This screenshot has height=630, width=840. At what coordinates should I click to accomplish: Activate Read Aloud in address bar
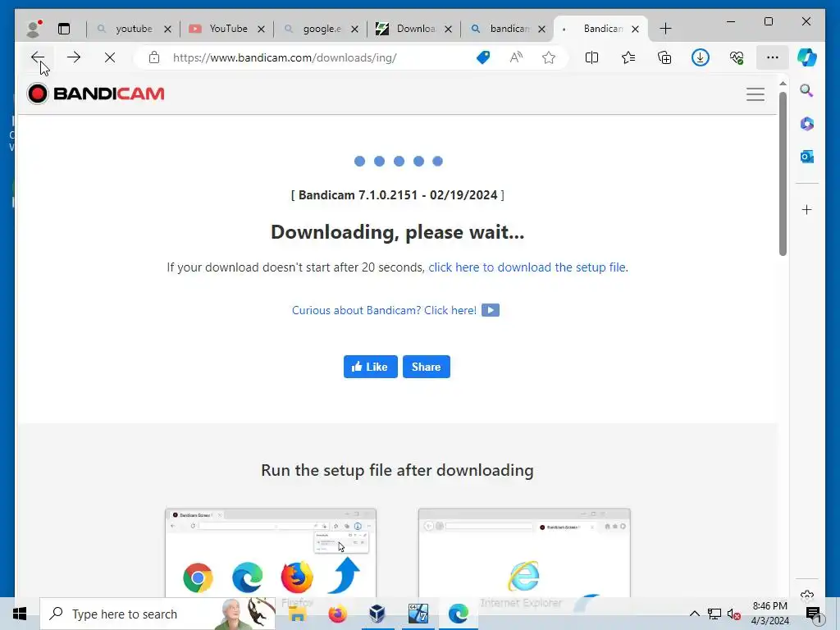click(x=516, y=57)
